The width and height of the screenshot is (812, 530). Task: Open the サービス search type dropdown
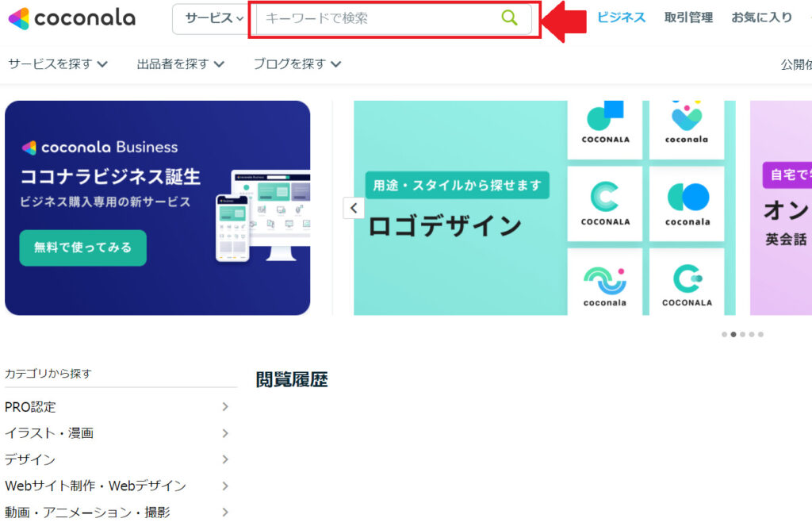pyautogui.click(x=213, y=19)
